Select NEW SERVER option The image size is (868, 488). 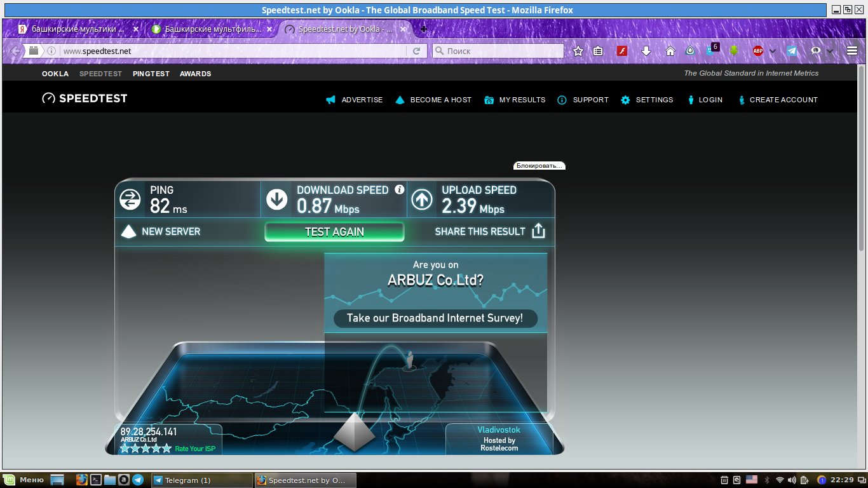click(x=161, y=231)
